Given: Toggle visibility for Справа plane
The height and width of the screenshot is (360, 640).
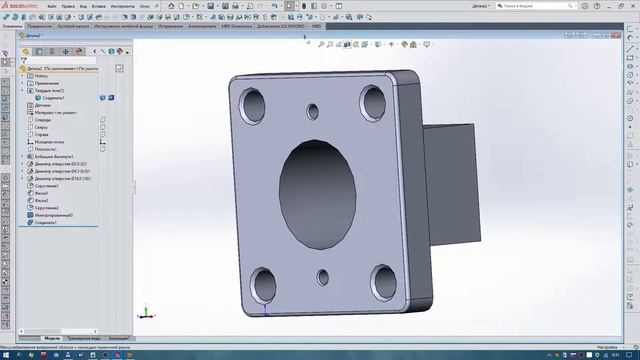Looking at the screenshot, I should pos(102,134).
